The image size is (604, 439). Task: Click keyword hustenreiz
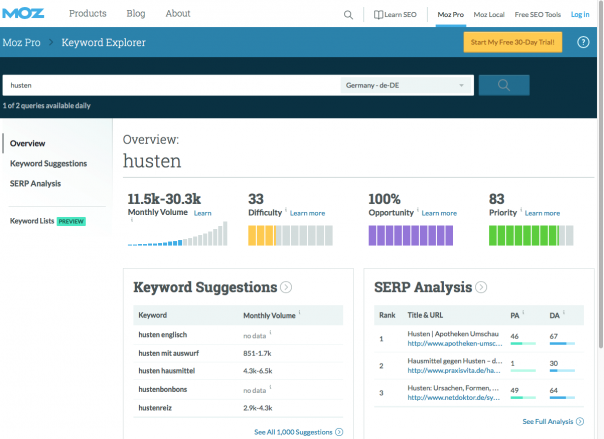[x=155, y=408]
